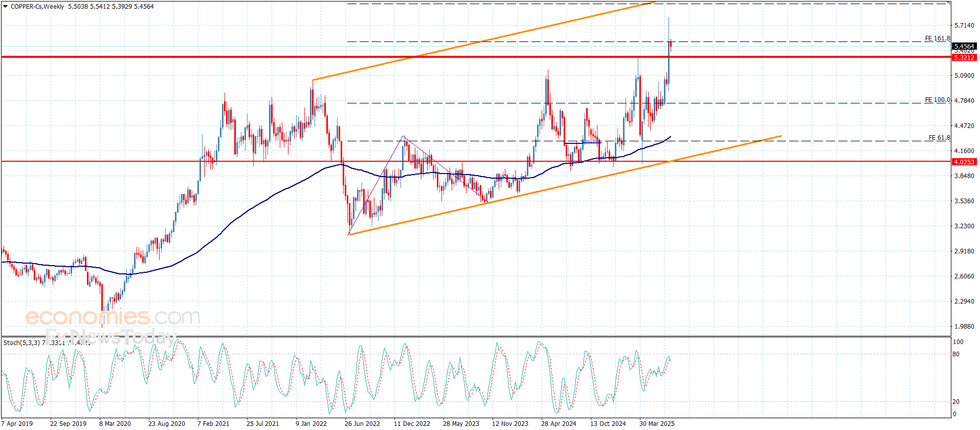The image size is (980, 430).
Task: Click the 23 Aug 2020 date label
Action: [x=166, y=423]
